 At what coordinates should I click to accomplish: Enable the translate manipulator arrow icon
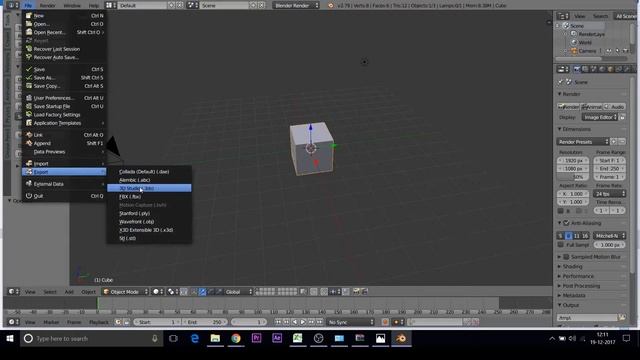tap(202, 291)
